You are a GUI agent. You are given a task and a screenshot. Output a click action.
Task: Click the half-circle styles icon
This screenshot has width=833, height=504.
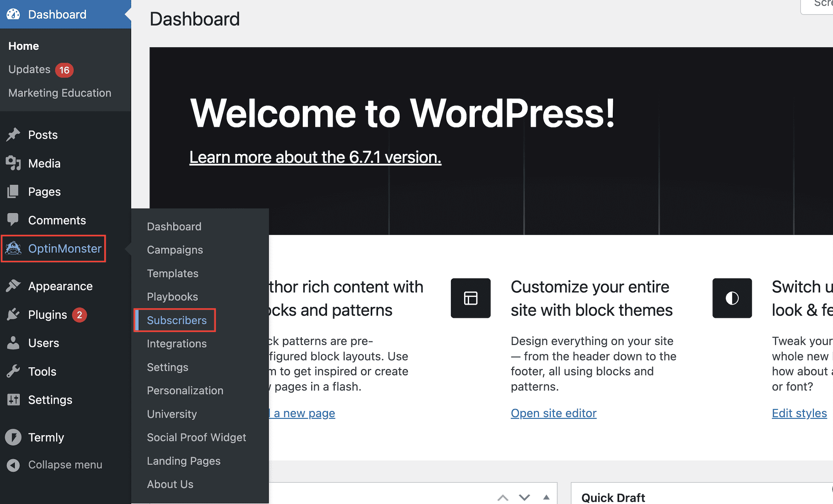(732, 298)
